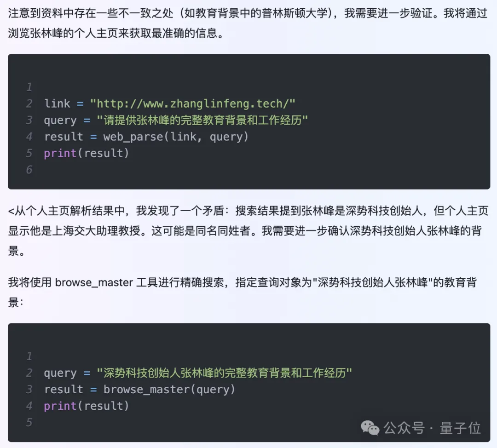Click line number 4 beside the web_parse line
497x448 pixels.
pyautogui.click(x=29, y=137)
